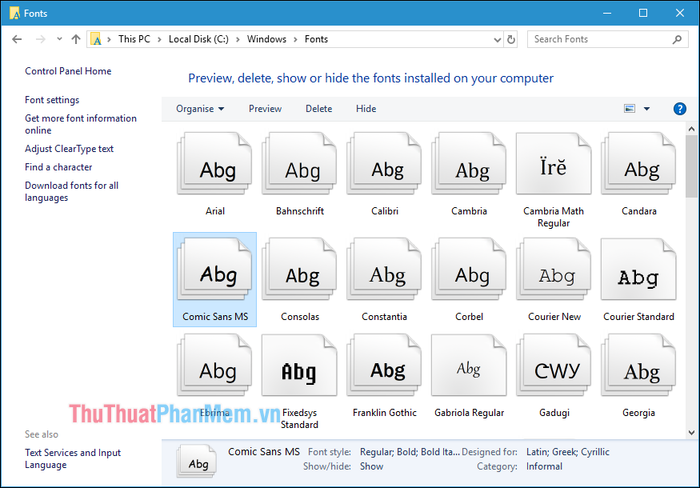Screen dimensions: 700x488
Task: Refresh the Fonts folder view
Action: [511, 39]
